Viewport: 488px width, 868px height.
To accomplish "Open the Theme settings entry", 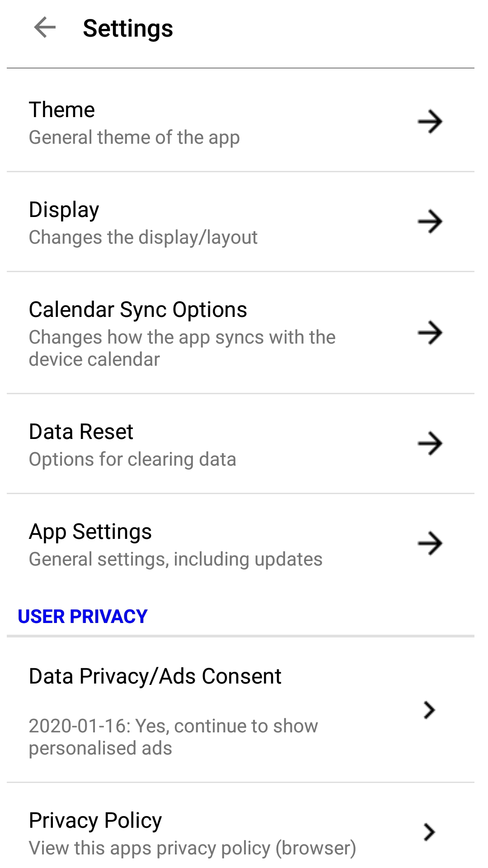I will click(62, 110).
